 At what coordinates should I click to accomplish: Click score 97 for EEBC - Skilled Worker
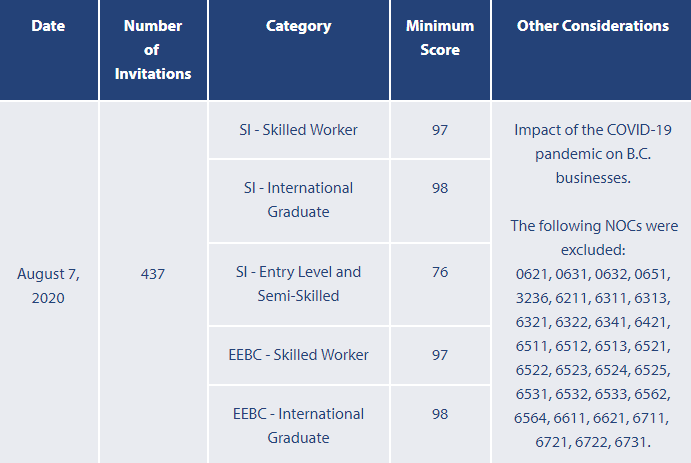(x=440, y=355)
